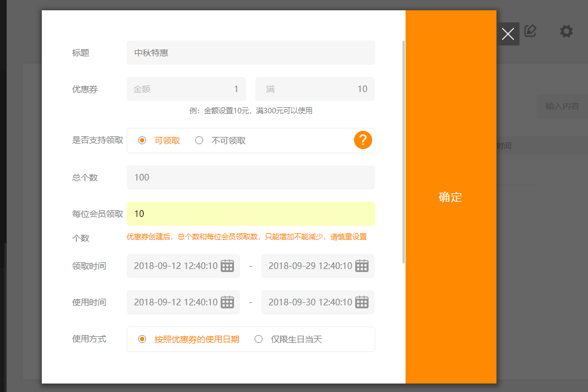Click the 标题 field containing 中秋特惠
Viewport: 588px width, 392px height.
pos(251,53)
